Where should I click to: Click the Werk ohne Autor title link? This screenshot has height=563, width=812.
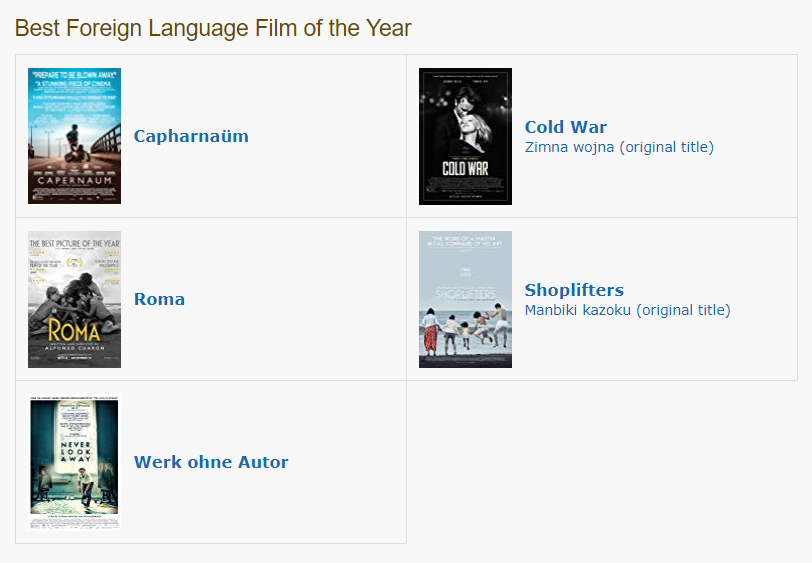(211, 462)
